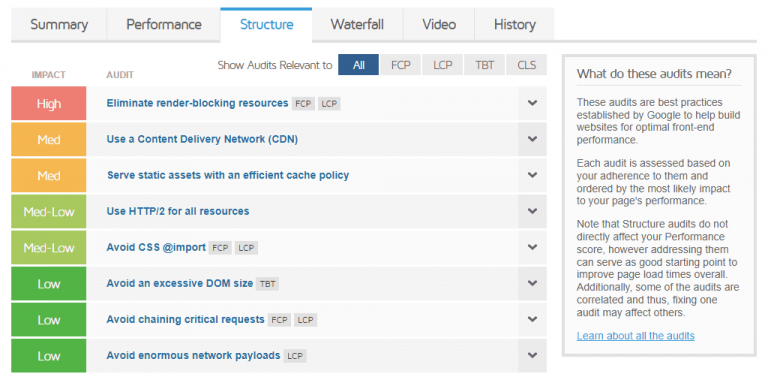
Task: Open Serve static assets with efficient cache policy
Action: (x=228, y=175)
